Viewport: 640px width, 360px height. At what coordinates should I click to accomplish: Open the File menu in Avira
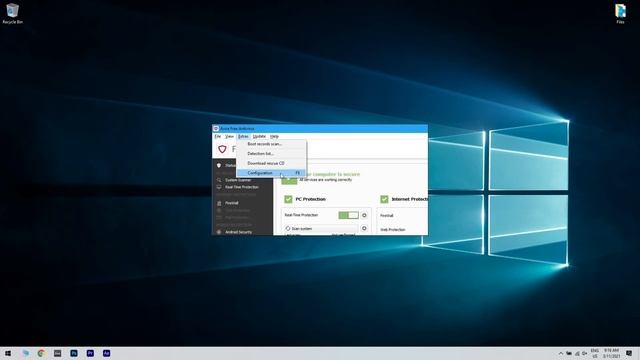click(218, 136)
